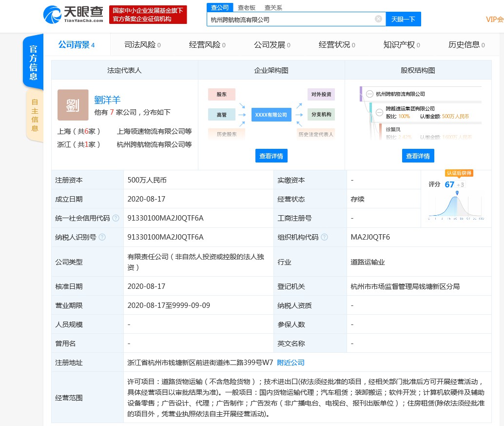Image resolution: width=504 pixels, height=426 pixels.
Task: Click the 认证后获得 badge
Action: tap(459, 173)
